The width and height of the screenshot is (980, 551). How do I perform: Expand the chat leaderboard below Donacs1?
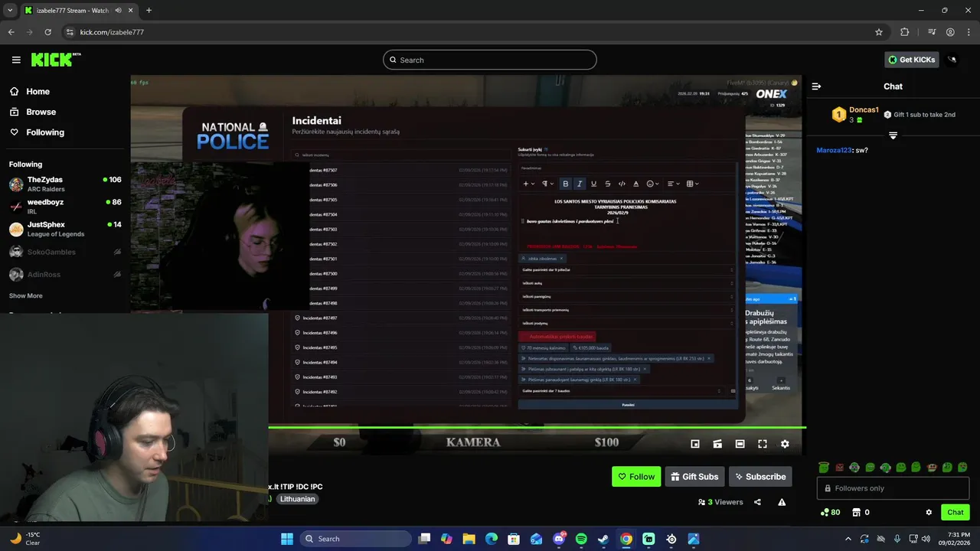(893, 135)
